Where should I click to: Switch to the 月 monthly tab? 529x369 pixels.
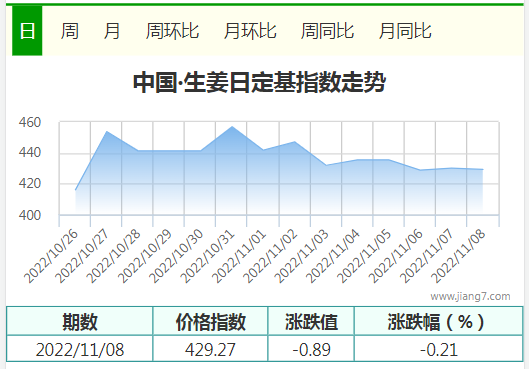click(x=112, y=31)
